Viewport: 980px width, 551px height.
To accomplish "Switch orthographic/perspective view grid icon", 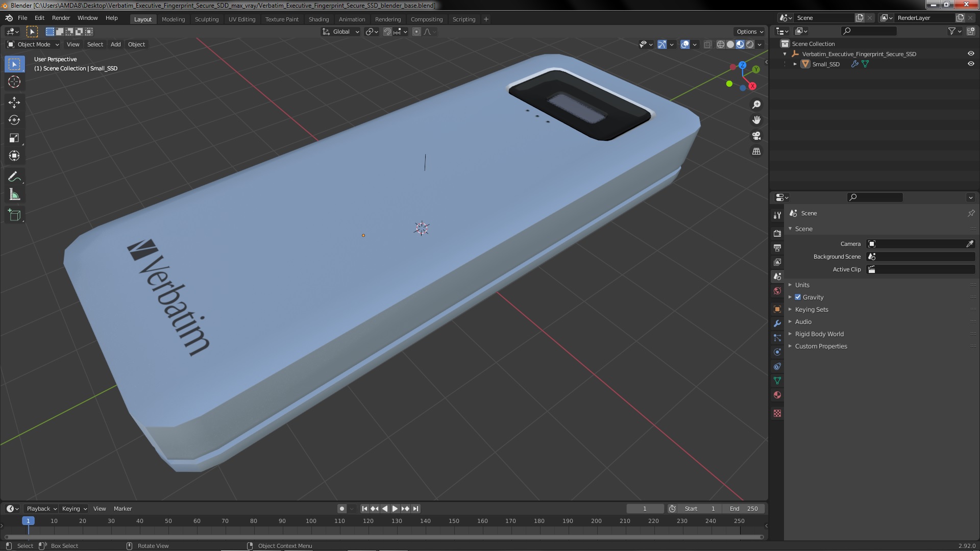I will coord(756,152).
